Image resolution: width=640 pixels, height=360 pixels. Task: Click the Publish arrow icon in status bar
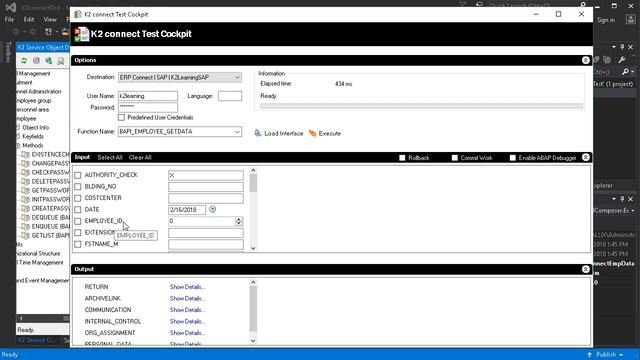pos(589,354)
